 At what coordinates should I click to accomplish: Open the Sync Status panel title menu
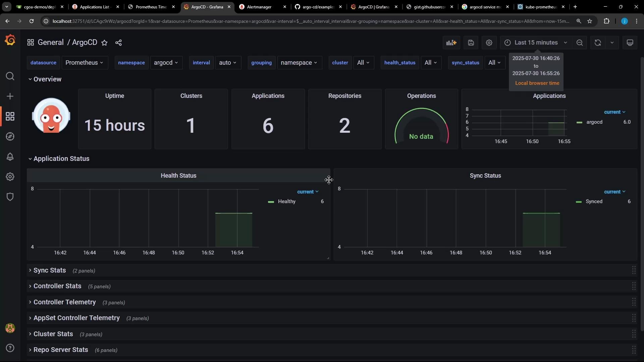tap(485, 176)
